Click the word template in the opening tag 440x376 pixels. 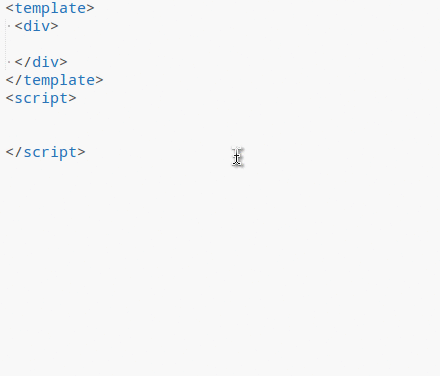click(50, 8)
